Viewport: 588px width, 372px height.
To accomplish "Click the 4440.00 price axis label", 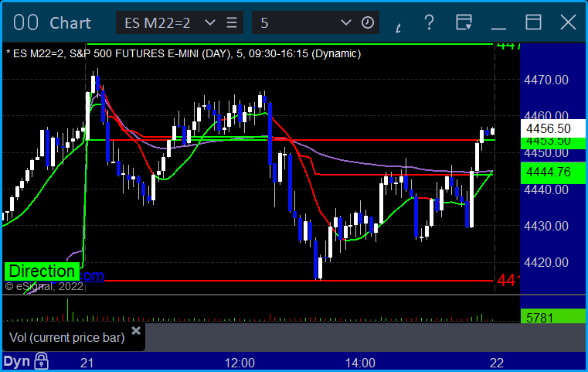I will pyautogui.click(x=546, y=189).
